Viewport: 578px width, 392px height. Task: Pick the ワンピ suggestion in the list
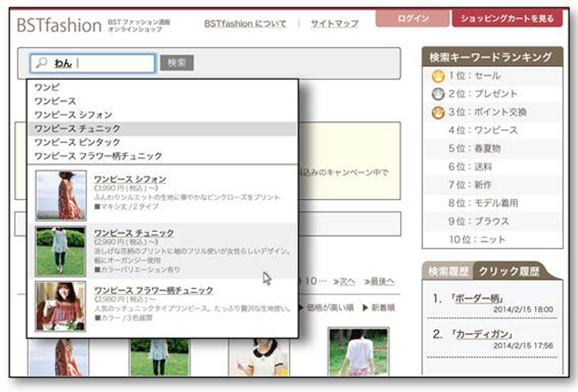(x=47, y=87)
